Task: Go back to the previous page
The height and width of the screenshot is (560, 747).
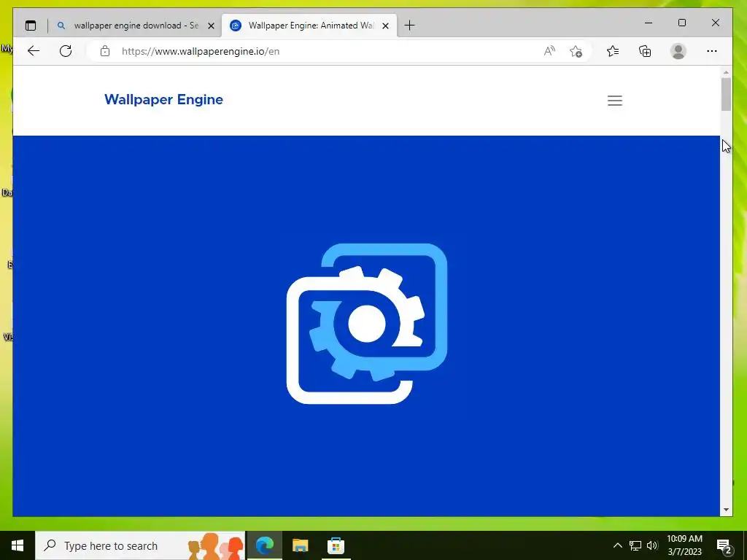Action: pos(34,51)
